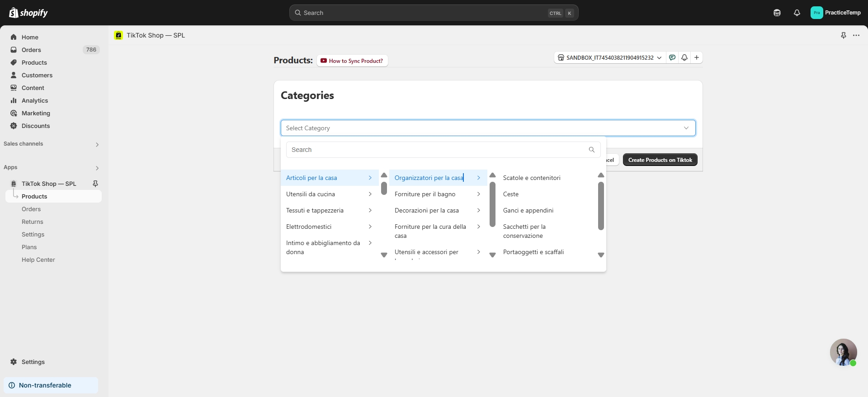The image size is (868, 397).
Task: Select the Ceste subcategory
Action: [511, 194]
